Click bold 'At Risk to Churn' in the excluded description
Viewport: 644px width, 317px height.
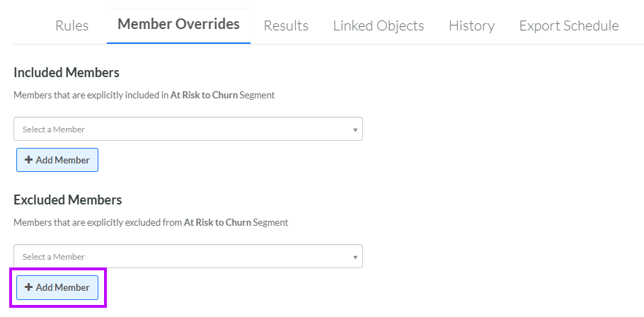point(217,222)
